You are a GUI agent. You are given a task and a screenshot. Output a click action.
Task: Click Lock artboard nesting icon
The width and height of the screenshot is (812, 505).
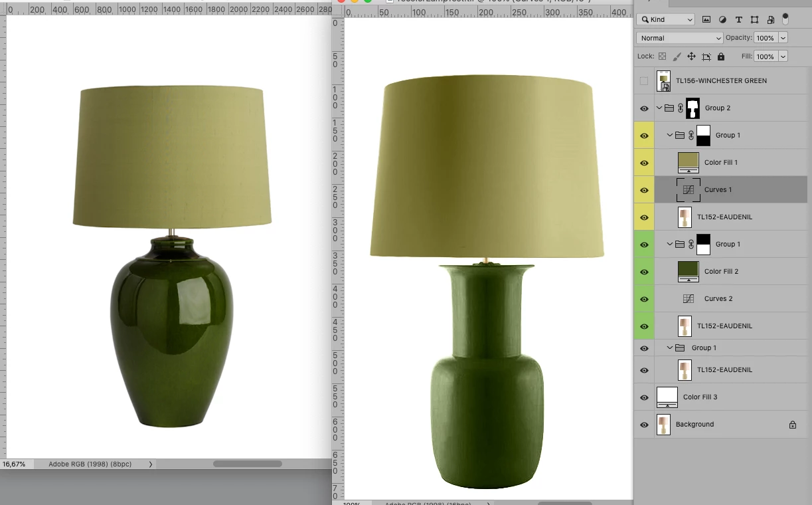706,56
